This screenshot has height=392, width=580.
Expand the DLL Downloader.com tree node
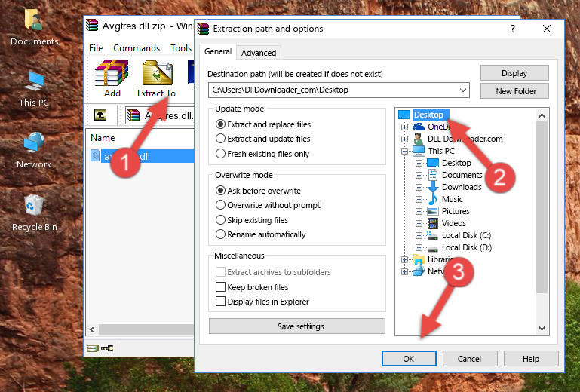tap(405, 139)
